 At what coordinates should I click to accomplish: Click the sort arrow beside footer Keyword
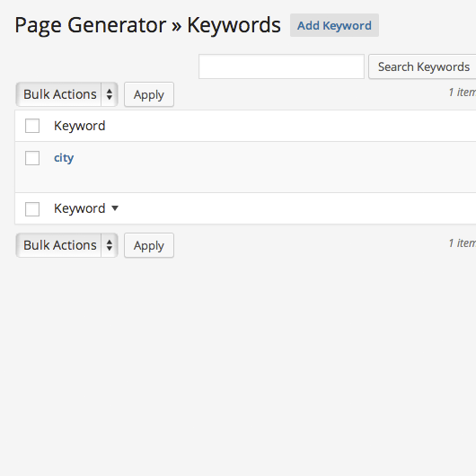coord(115,208)
